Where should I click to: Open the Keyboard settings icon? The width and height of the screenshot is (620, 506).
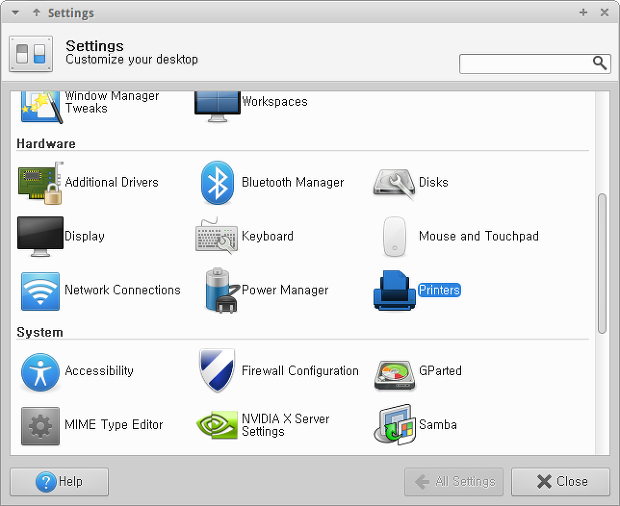(217, 236)
